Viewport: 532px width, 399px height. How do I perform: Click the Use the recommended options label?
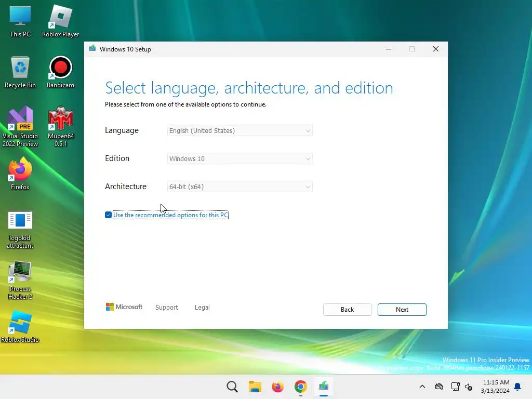tap(170, 215)
